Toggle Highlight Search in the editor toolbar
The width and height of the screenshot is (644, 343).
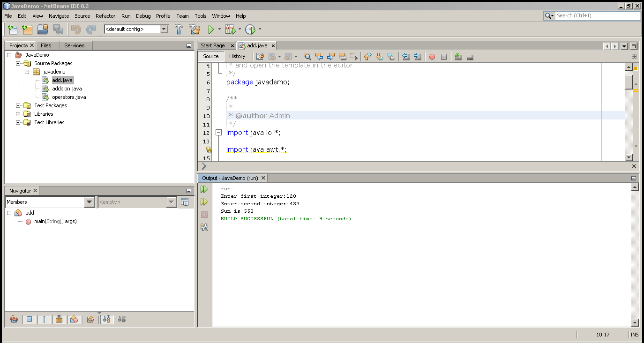click(343, 57)
